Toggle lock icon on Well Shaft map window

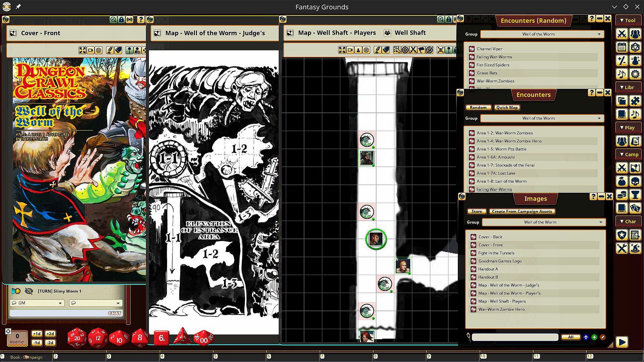(x=449, y=19)
